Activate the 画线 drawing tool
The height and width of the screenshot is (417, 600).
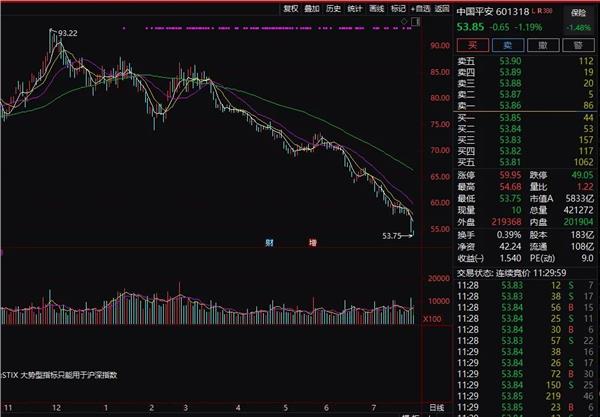[377, 8]
